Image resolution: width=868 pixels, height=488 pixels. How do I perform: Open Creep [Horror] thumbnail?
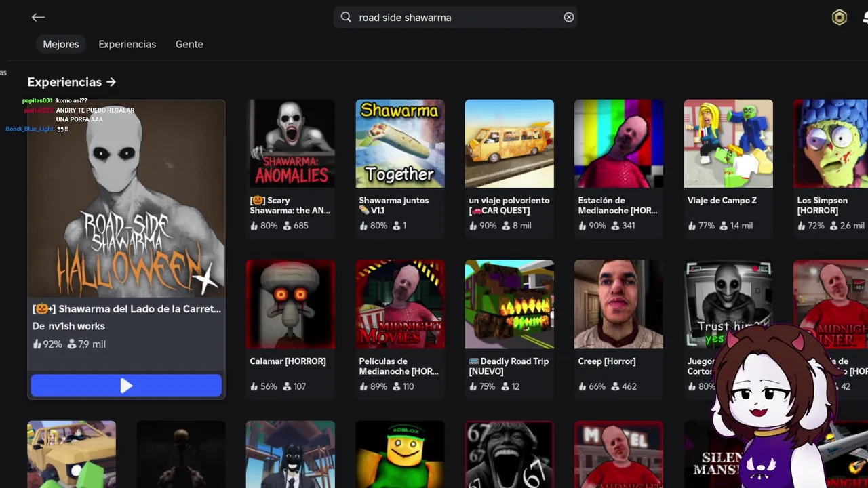[618, 304]
